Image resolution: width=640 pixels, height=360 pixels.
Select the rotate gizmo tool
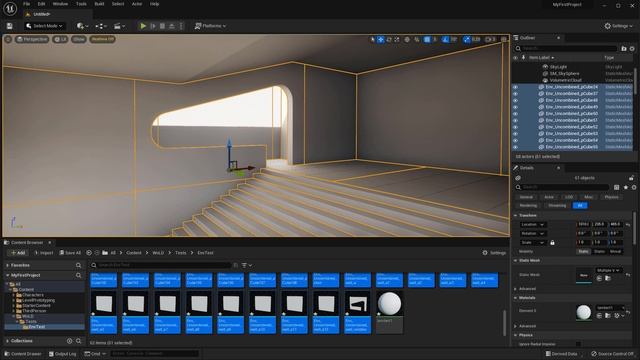[389, 40]
